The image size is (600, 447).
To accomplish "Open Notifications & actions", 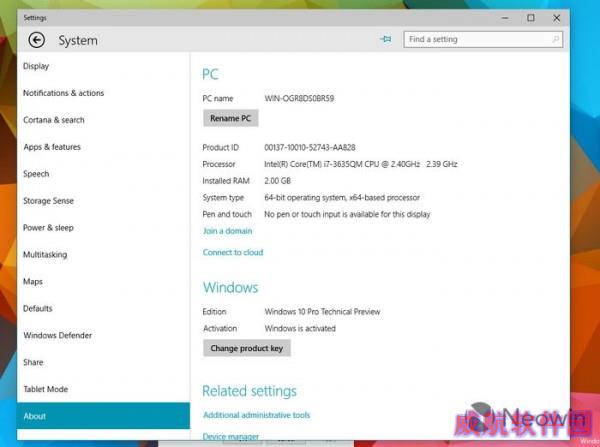I will point(64,93).
